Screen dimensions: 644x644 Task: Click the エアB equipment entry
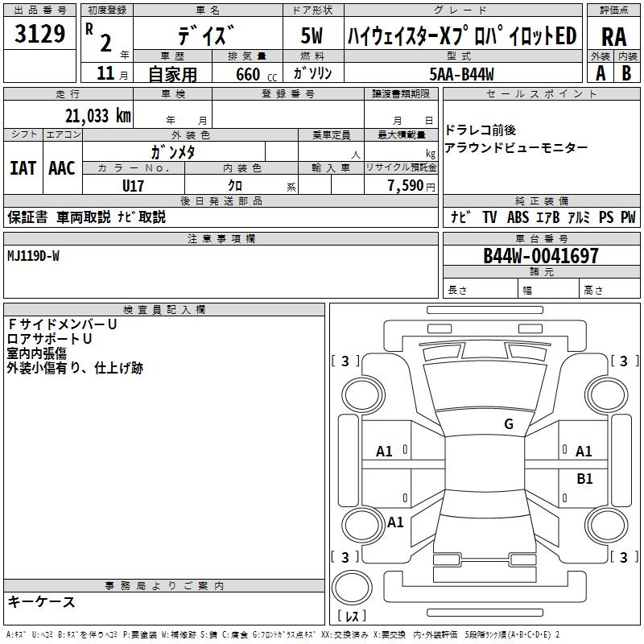click(x=548, y=217)
